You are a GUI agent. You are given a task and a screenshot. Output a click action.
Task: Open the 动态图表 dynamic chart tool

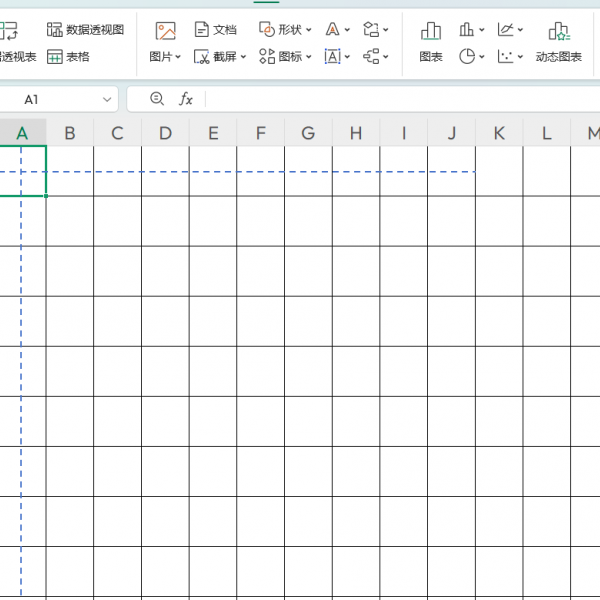(x=558, y=31)
